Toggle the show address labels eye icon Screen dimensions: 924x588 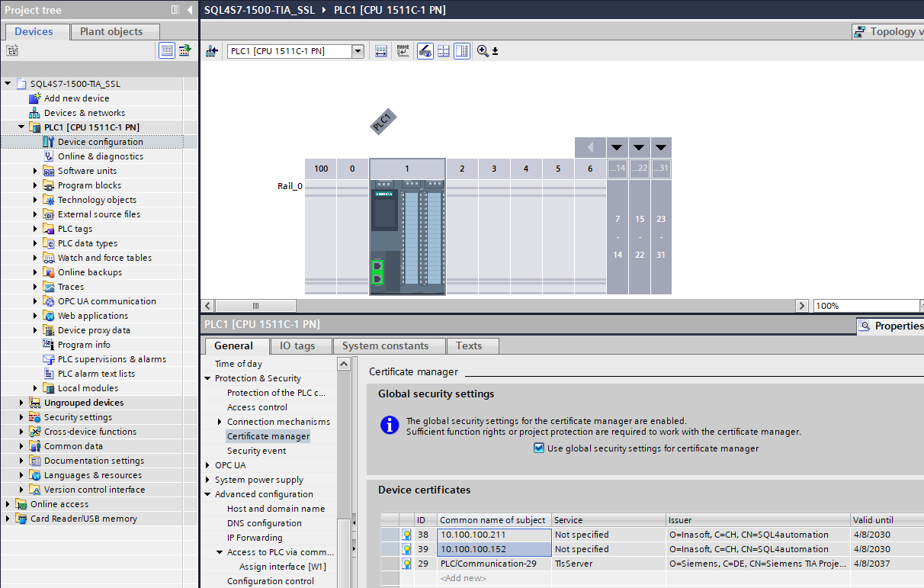(x=425, y=51)
